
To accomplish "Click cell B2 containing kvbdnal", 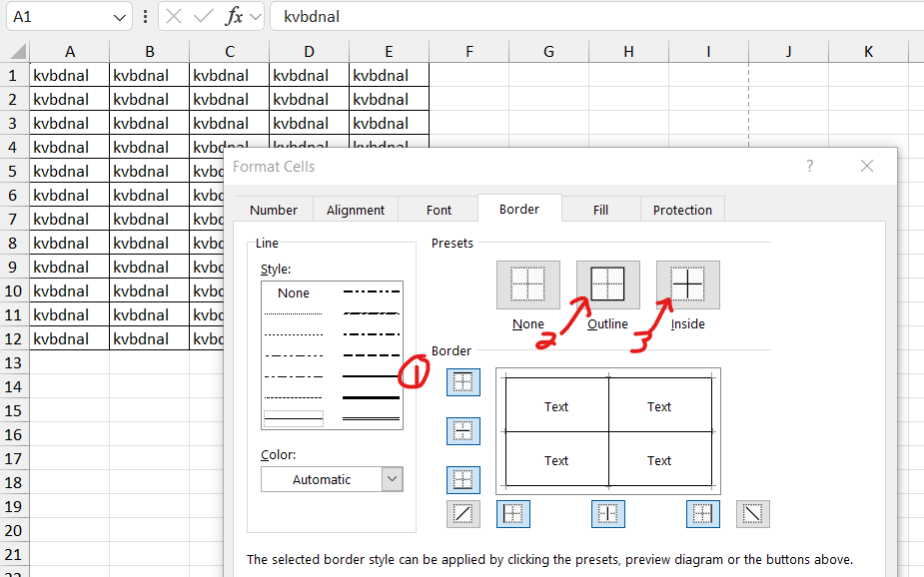I will coord(149,99).
